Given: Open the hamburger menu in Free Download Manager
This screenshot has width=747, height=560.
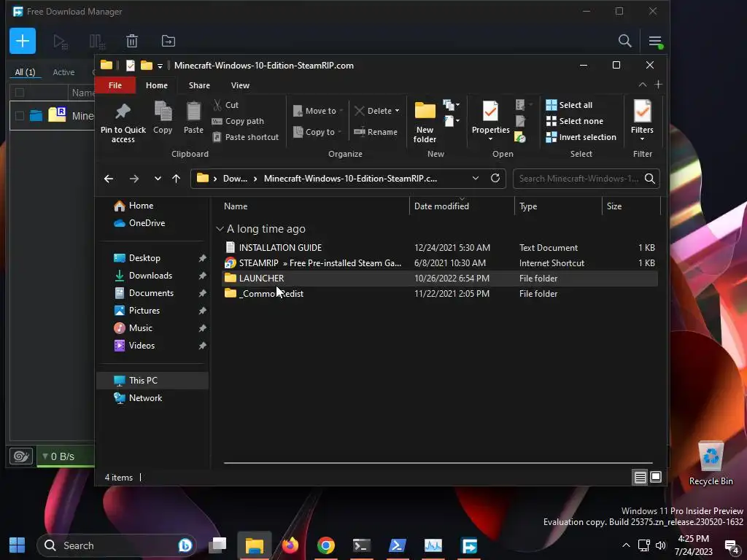Looking at the screenshot, I should click(x=655, y=42).
